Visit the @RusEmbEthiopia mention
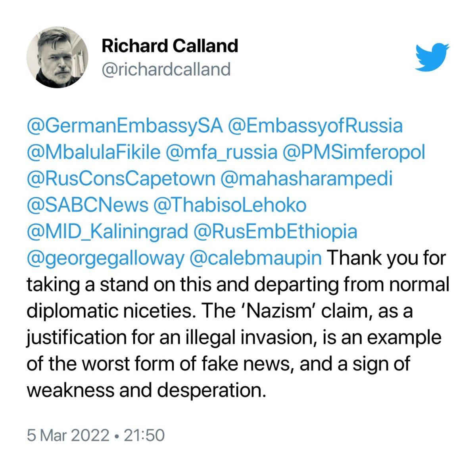The image size is (476, 470). coord(275,231)
